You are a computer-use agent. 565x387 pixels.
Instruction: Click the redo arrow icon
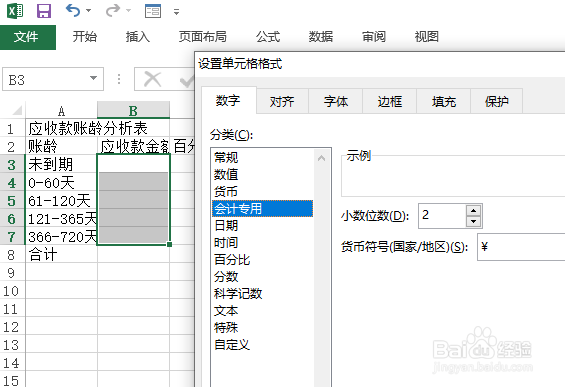113,11
